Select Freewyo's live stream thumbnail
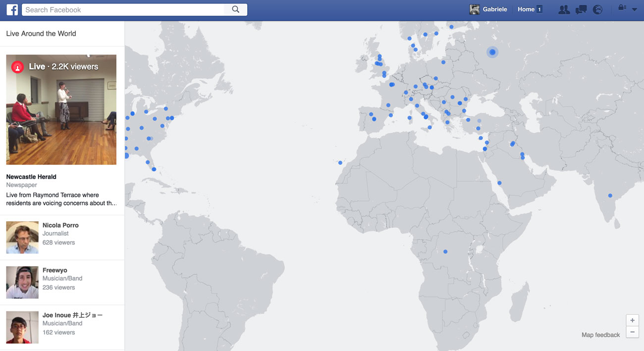 tap(22, 283)
